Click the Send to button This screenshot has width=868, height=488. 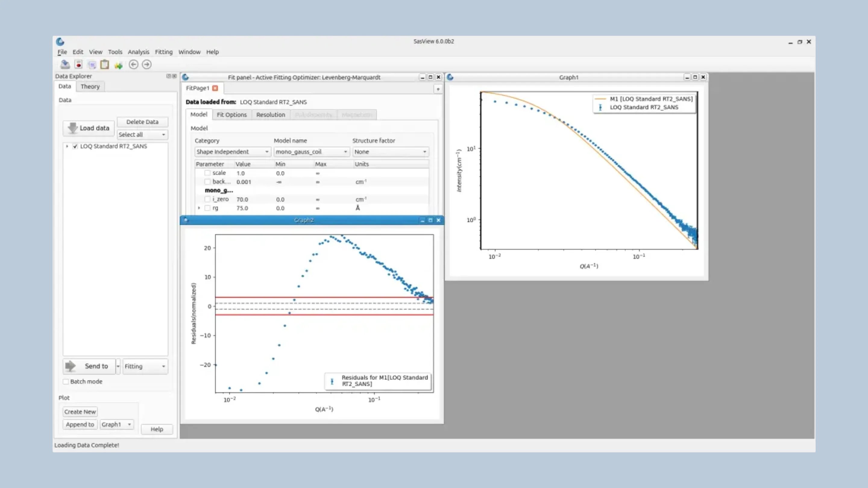click(x=89, y=366)
